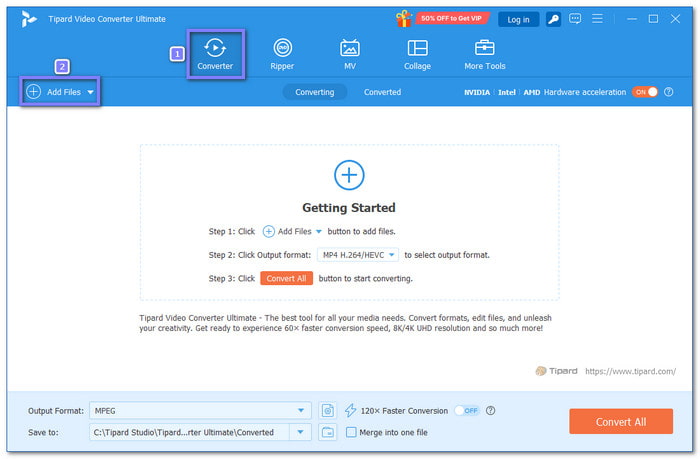Switch to the Converted tab

point(382,92)
